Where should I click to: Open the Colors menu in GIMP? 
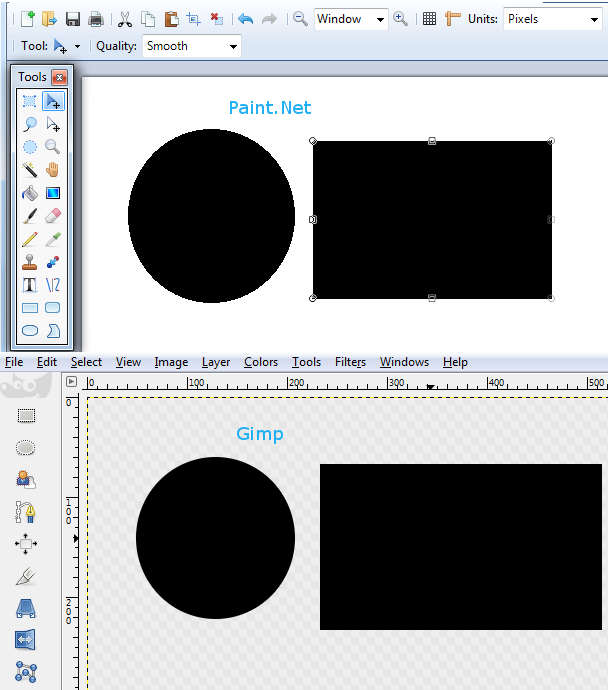click(261, 362)
